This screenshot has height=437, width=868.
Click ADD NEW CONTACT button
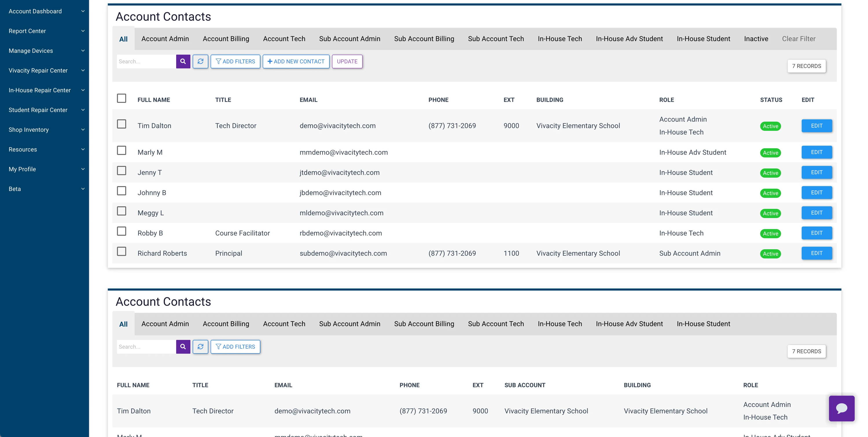(296, 61)
